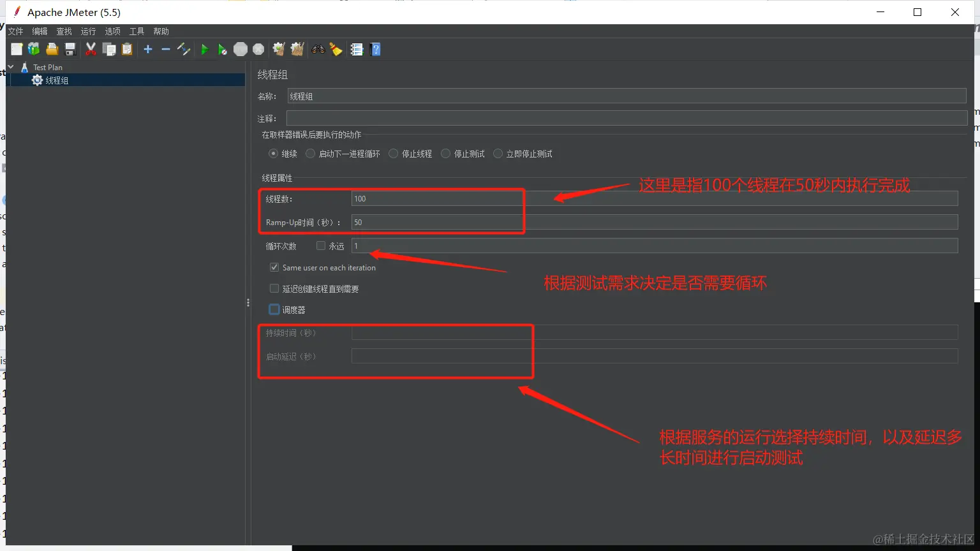Image resolution: width=980 pixels, height=551 pixels.
Task: Enable the 调度器 scheduler checkbox
Action: click(x=274, y=309)
